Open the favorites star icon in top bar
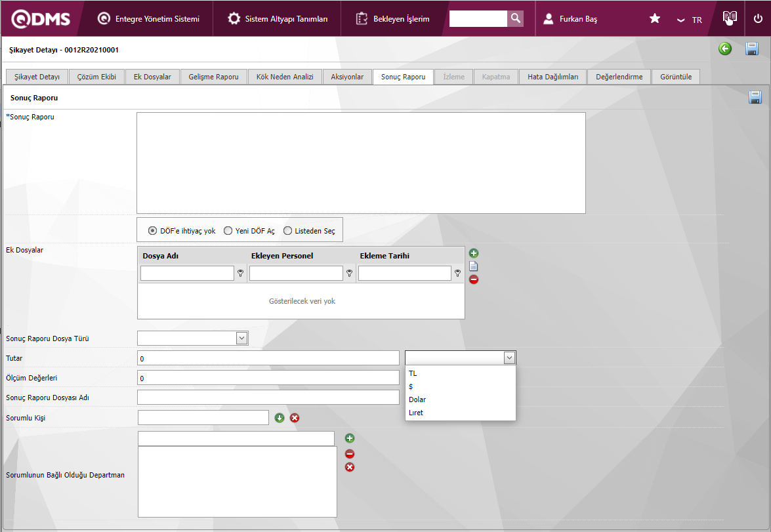Screen dimensions: 771x532 (654, 19)
